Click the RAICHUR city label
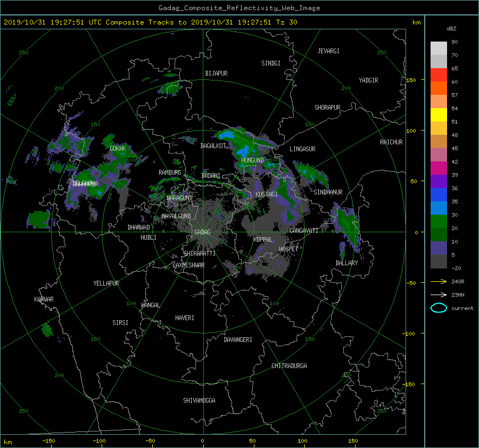 coord(391,142)
